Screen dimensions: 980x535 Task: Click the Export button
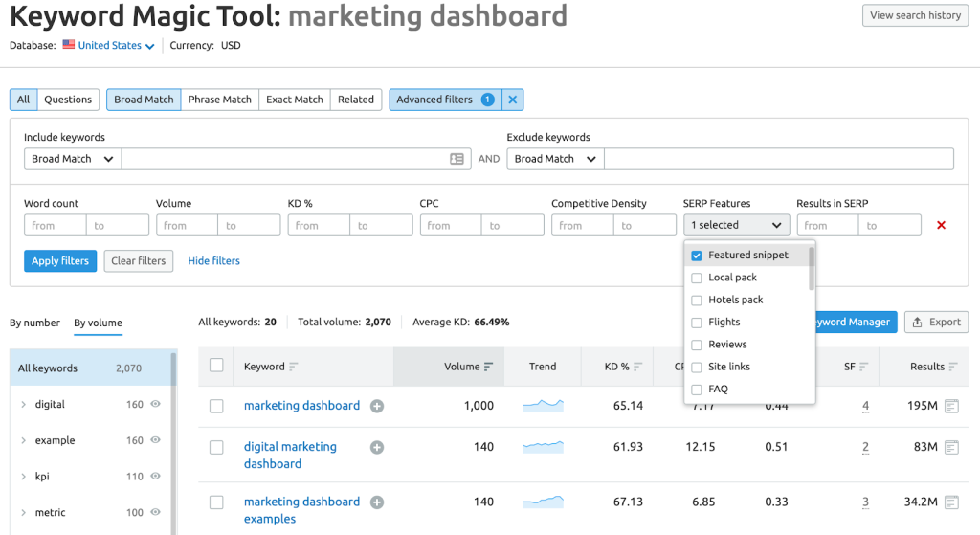coord(936,322)
